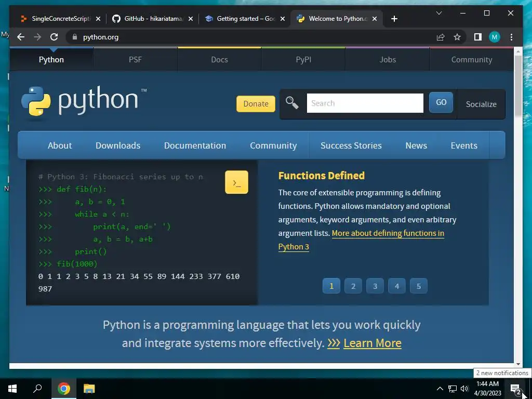The width and height of the screenshot is (532, 399).
Task: Reload the python.org page
Action: tap(54, 37)
